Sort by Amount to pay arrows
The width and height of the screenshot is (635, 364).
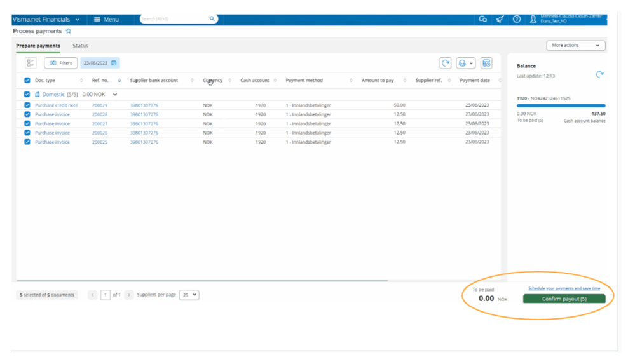click(404, 80)
